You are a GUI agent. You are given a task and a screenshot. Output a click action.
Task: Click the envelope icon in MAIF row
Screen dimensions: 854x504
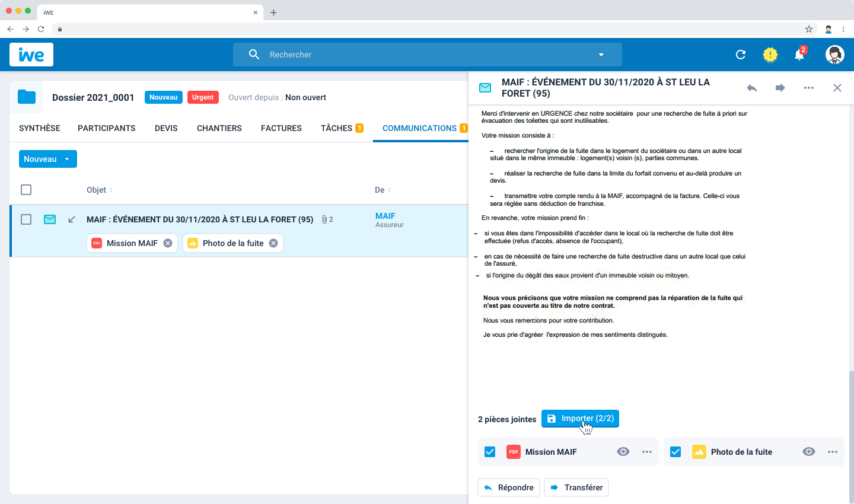(50, 219)
